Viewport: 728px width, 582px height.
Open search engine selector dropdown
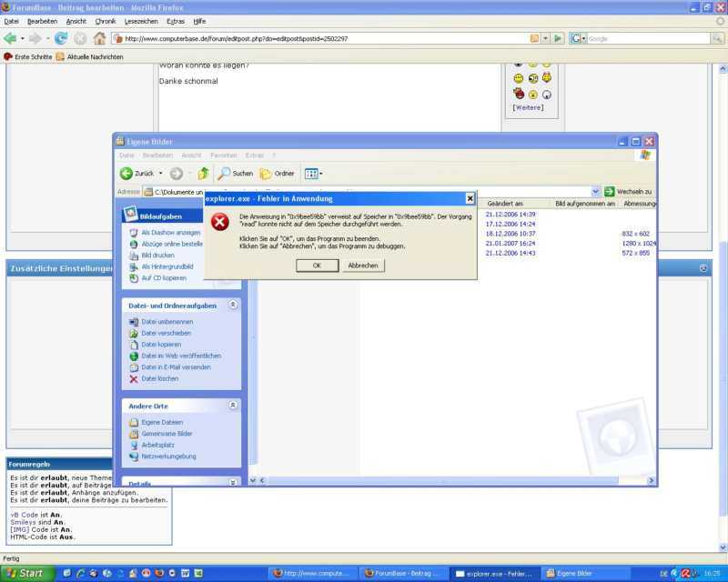tap(583, 38)
